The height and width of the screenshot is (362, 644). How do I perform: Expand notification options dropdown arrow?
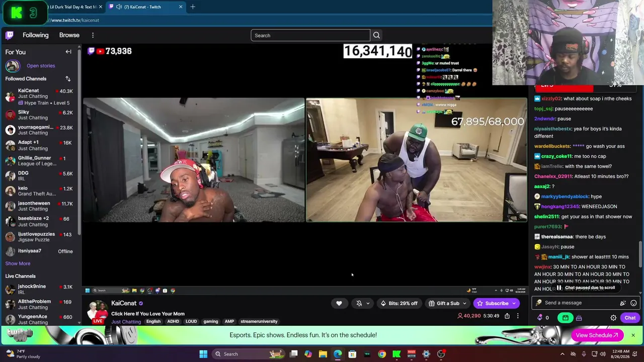pos(368,303)
